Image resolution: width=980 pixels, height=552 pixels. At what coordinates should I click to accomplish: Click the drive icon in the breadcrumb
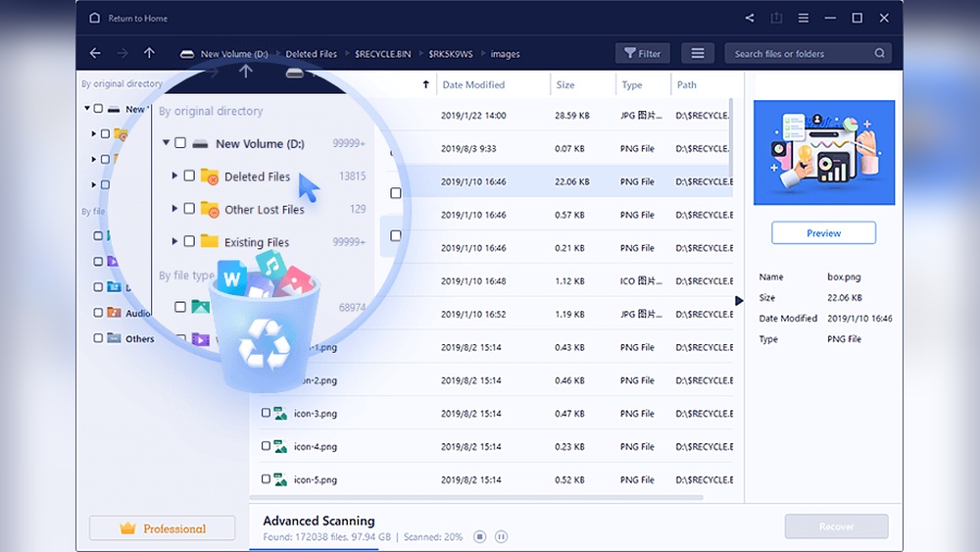(x=187, y=54)
